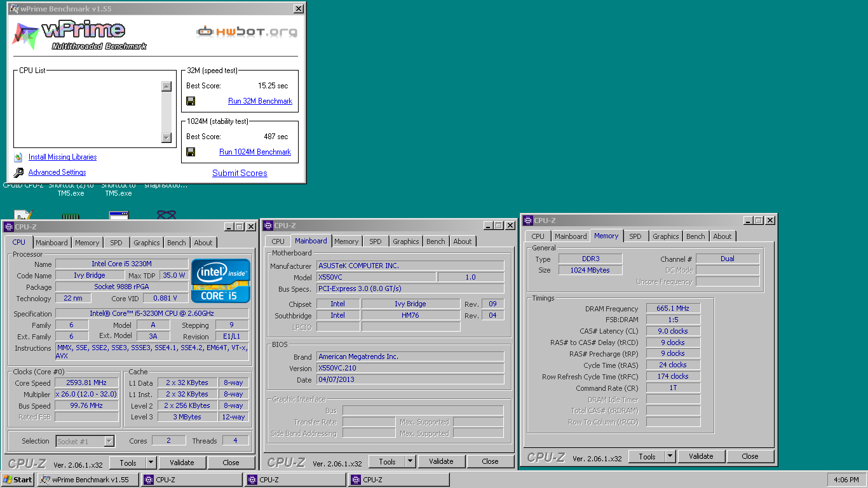The height and width of the screenshot is (488, 868).
Task: Click the Install Missing Libraries icon
Action: tap(18, 157)
